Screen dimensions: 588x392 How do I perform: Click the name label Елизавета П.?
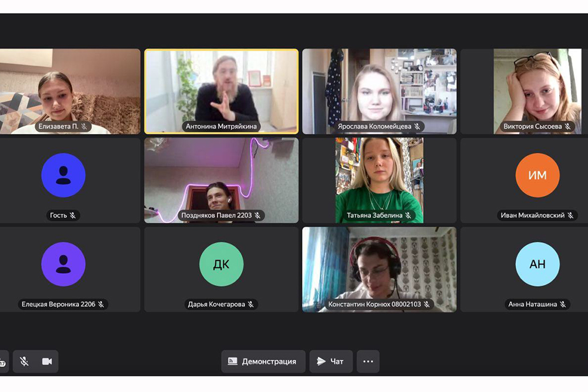point(58,126)
